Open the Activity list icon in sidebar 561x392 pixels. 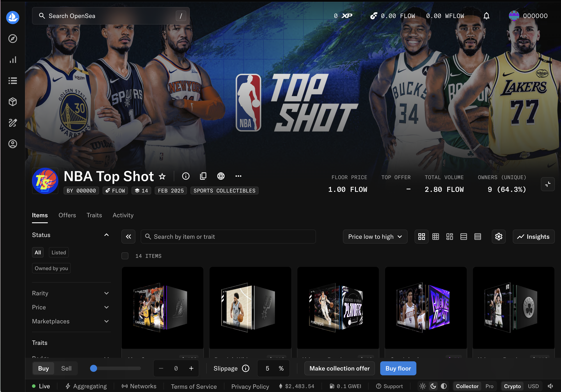[13, 81]
